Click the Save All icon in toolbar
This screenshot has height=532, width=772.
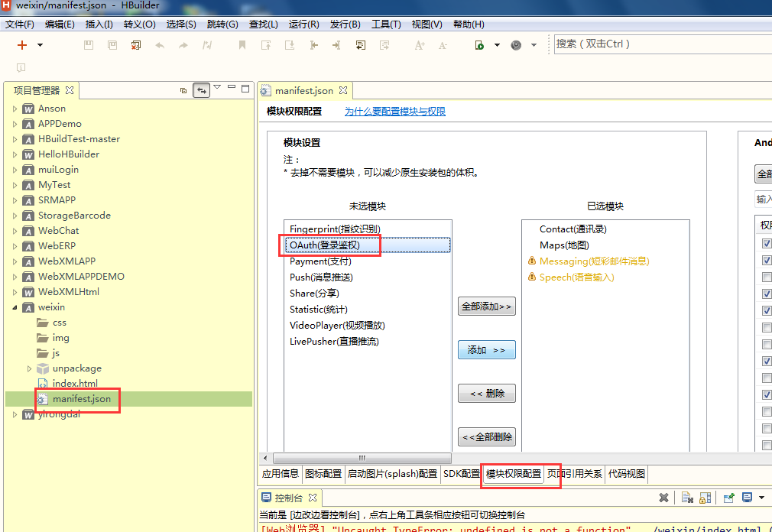pyautogui.click(x=113, y=45)
